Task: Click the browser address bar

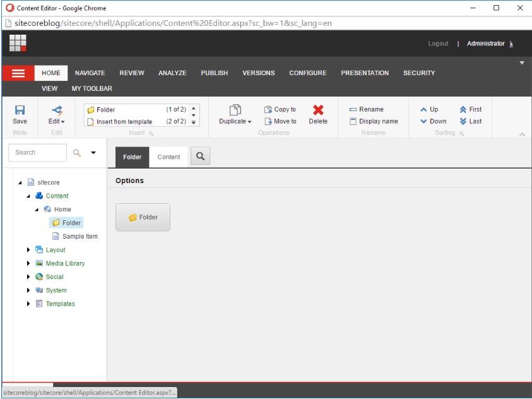Action: (266, 23)
